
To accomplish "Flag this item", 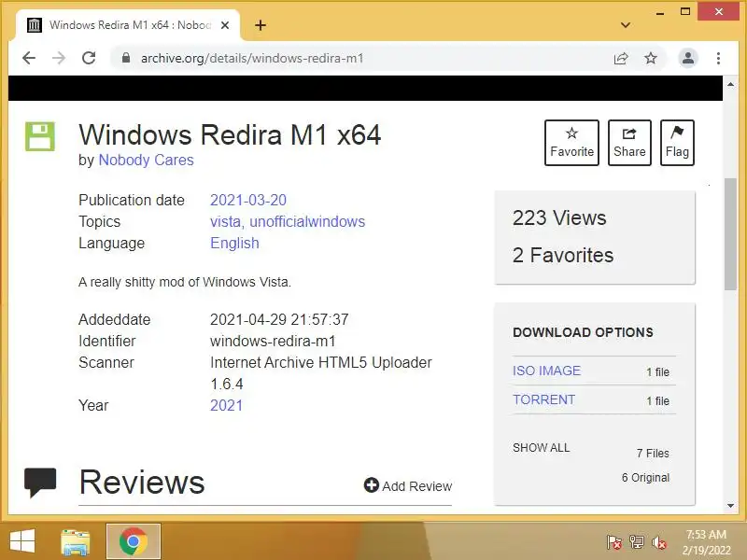I will (677, 143).
